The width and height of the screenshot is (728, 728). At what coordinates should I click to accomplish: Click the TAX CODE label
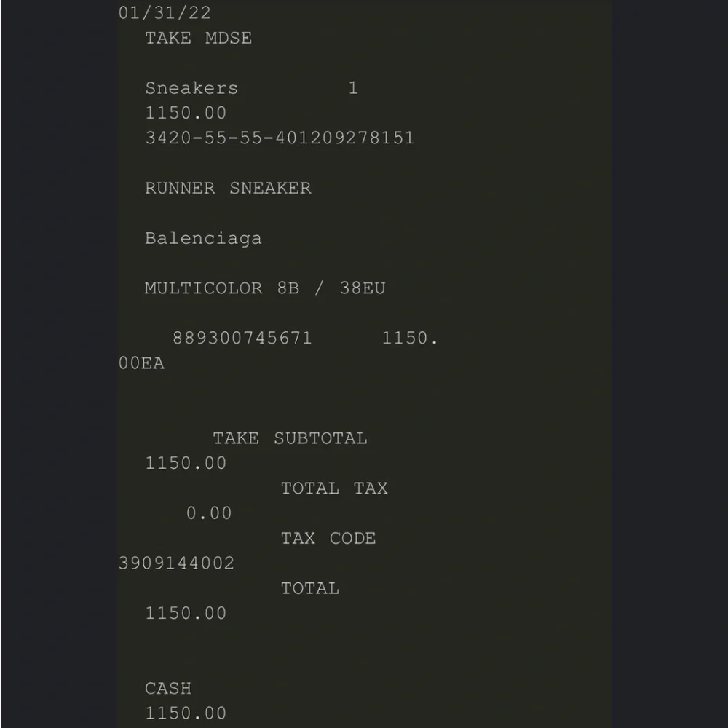point(328,539)
